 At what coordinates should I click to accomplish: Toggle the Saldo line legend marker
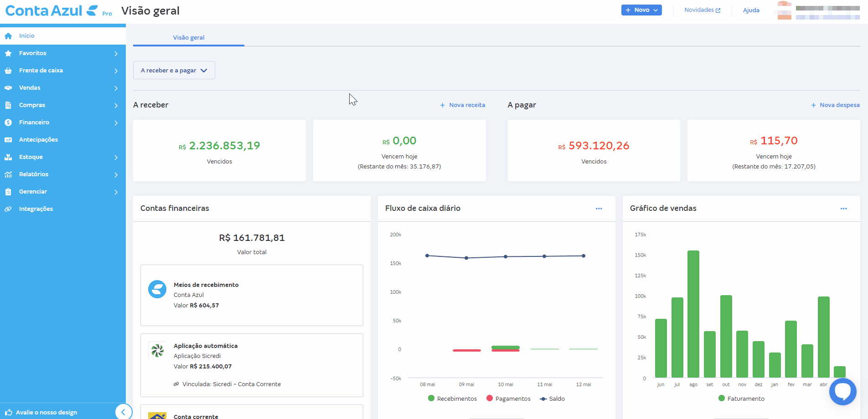[x=543, y=399]
